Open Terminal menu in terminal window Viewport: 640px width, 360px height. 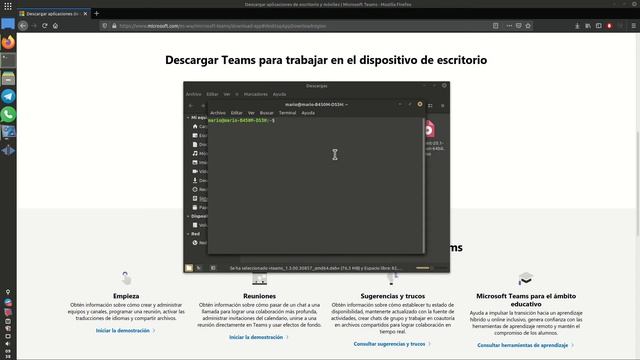click(287, 113)
